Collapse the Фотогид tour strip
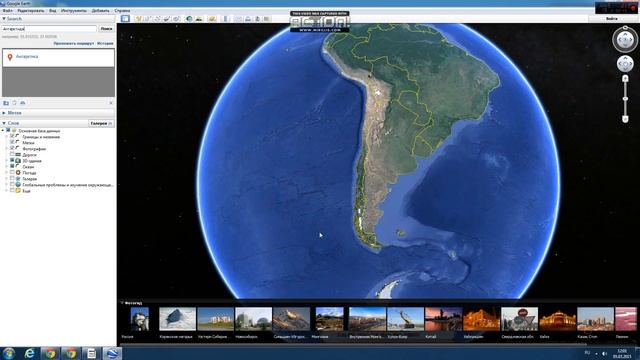The image size is (640, 360). coord(122,303)
